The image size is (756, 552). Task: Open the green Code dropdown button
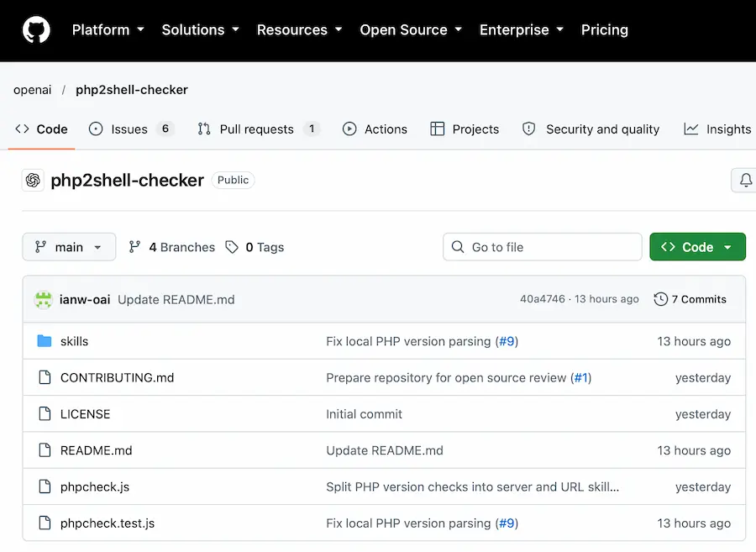[x=698, y=247]
